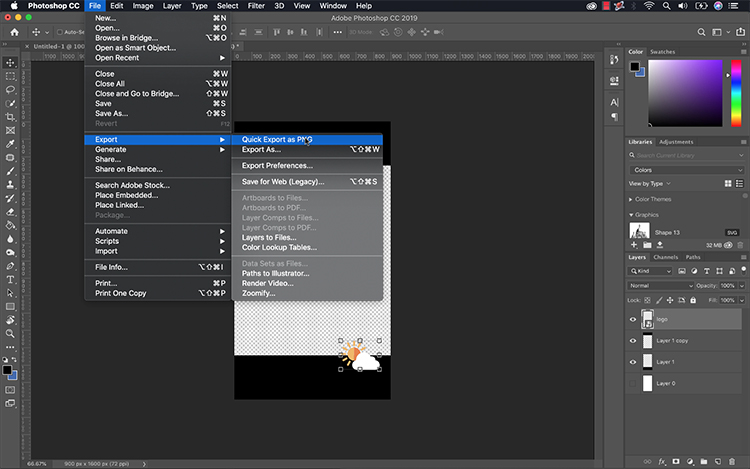Image resolution: width=750 pixels, height=469 pixels.
Task: Click the layer effects fx icon
Action: click(662, 462)
